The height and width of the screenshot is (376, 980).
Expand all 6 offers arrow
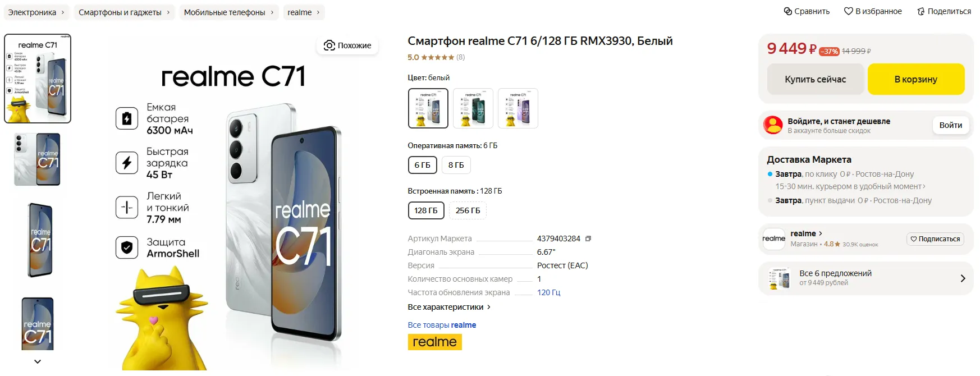click(963, 278)
